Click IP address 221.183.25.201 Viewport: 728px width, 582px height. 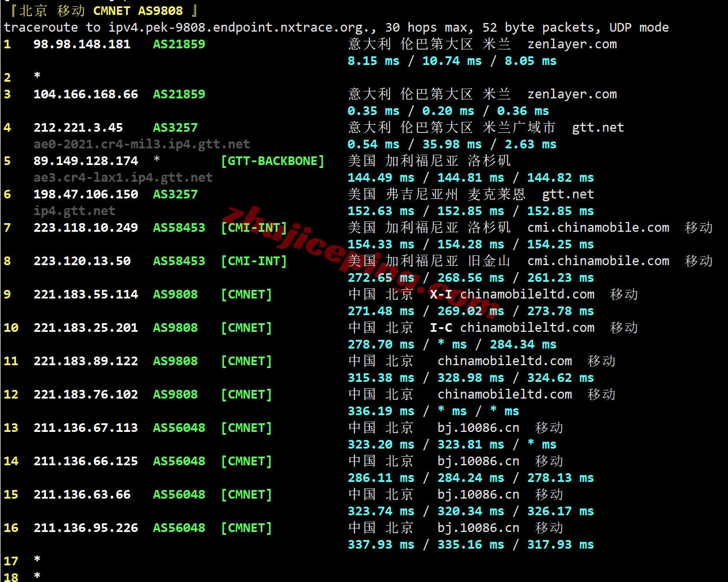(x=86, y=328)
